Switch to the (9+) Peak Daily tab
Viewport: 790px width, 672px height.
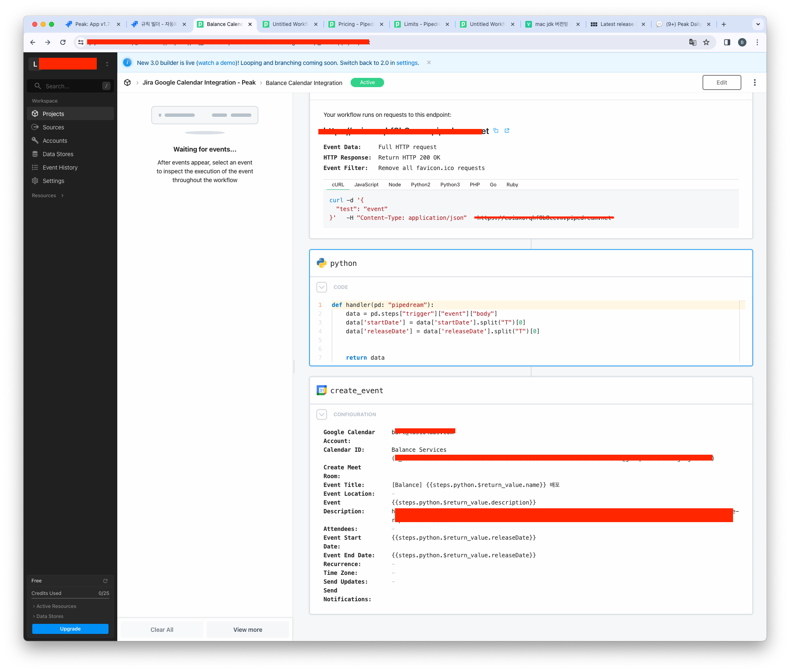click(x=683, y=24)
